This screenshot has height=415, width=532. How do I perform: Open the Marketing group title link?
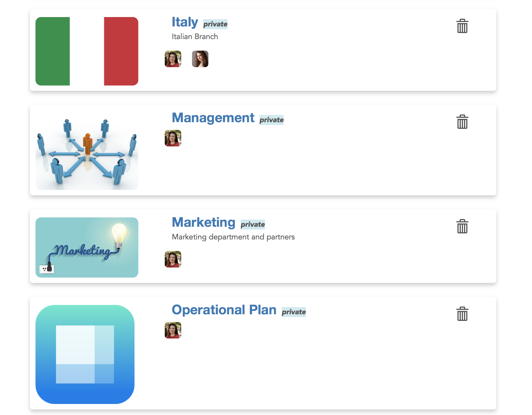203,222
